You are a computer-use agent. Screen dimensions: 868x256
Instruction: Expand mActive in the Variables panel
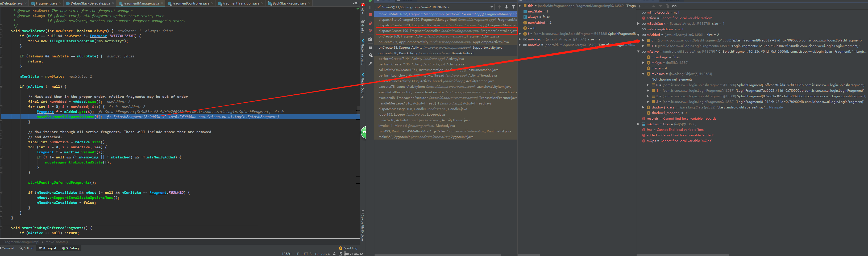coord(520,45)
